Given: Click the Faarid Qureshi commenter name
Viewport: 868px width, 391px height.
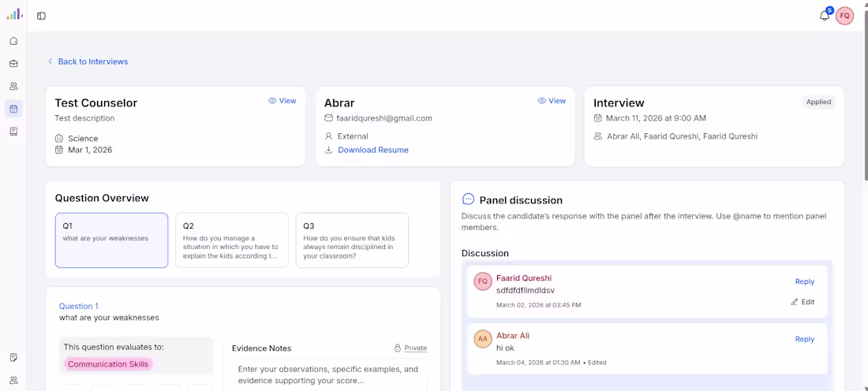Looking at the screenshot, I should point(524,278).
